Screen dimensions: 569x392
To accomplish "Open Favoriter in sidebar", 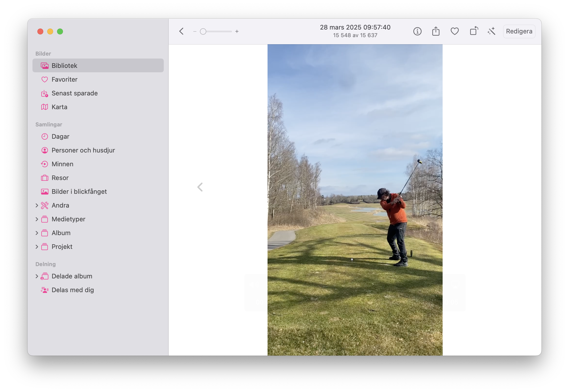I will pos(98,79).
